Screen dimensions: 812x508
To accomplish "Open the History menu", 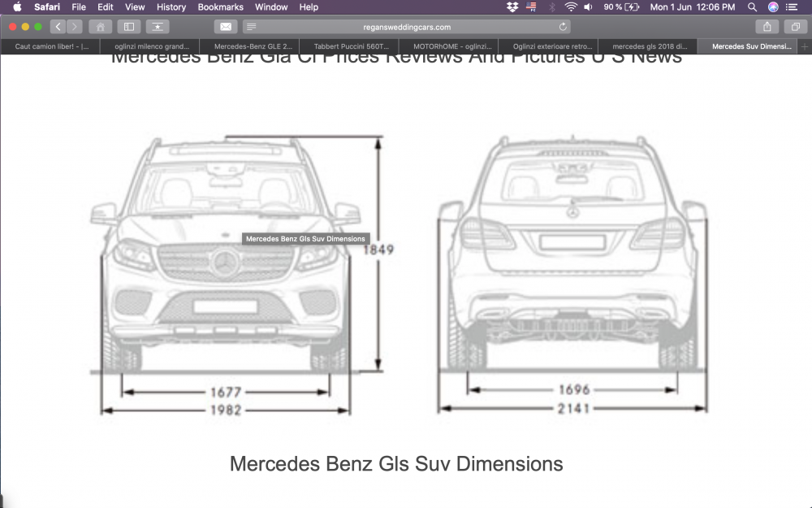I will pos(171,7).
